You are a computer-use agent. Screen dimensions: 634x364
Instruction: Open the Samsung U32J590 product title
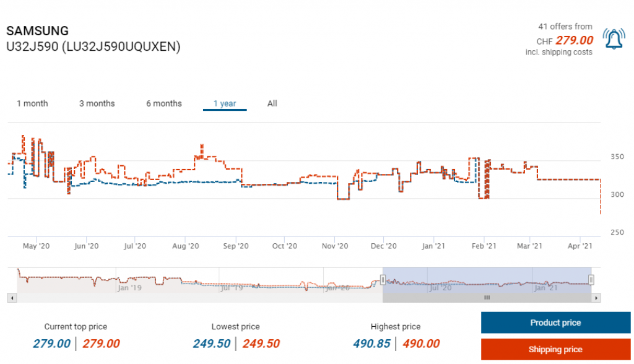point(93,39)
